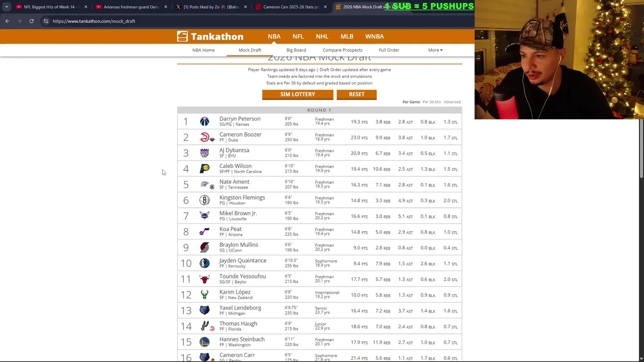This screenshot has width=644, height=362.
Task: Click Milwaukee Bucks logo at pick 12
Action: pyautogui.click(x=204, y=295)
